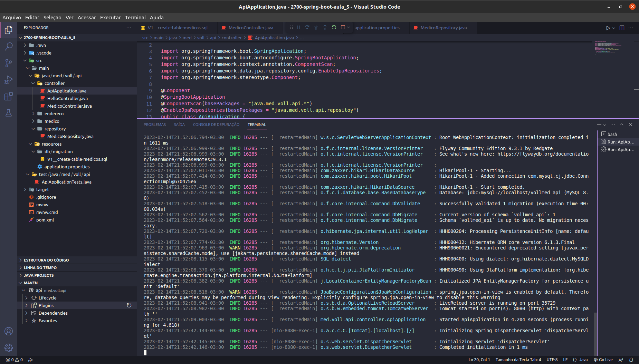
Task: Open pom.xml in file explorer
Action: tap(45, 220)
